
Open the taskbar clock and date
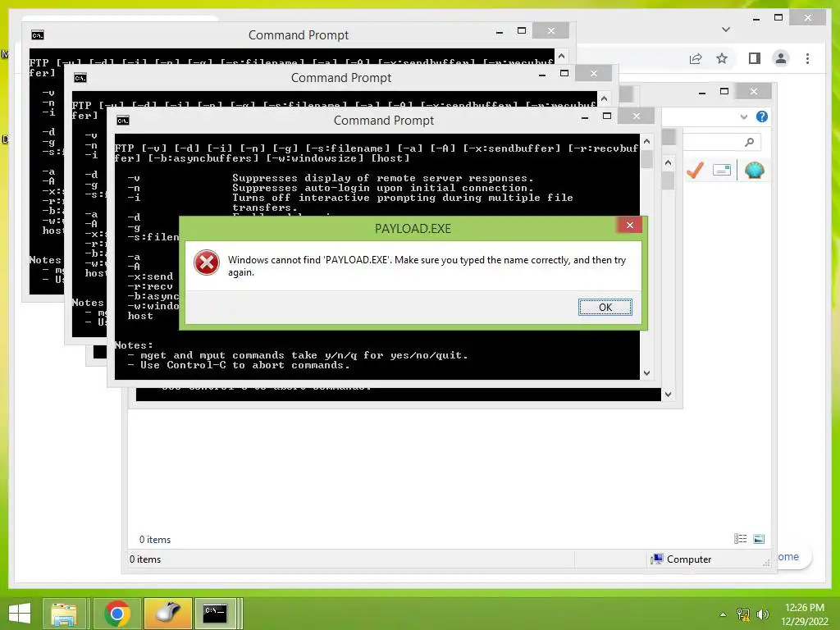click(805, 614)
